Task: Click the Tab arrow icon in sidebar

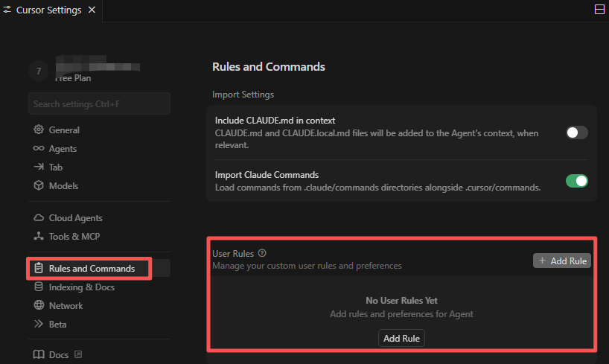Action: pos(39,167)
